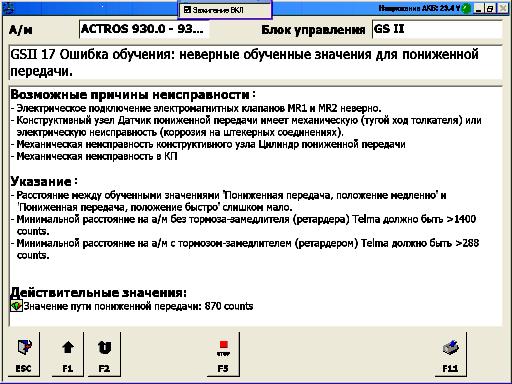This screenshot has width=512, height=384.
Task: Click the line starting Конструктивный узел Датчик
Action: pos(246,126)
